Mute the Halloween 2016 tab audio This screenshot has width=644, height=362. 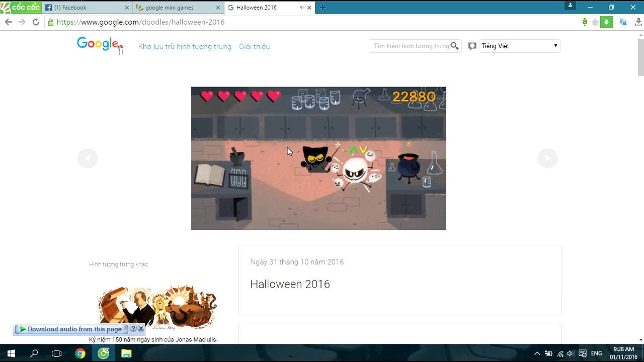(301, 8)
